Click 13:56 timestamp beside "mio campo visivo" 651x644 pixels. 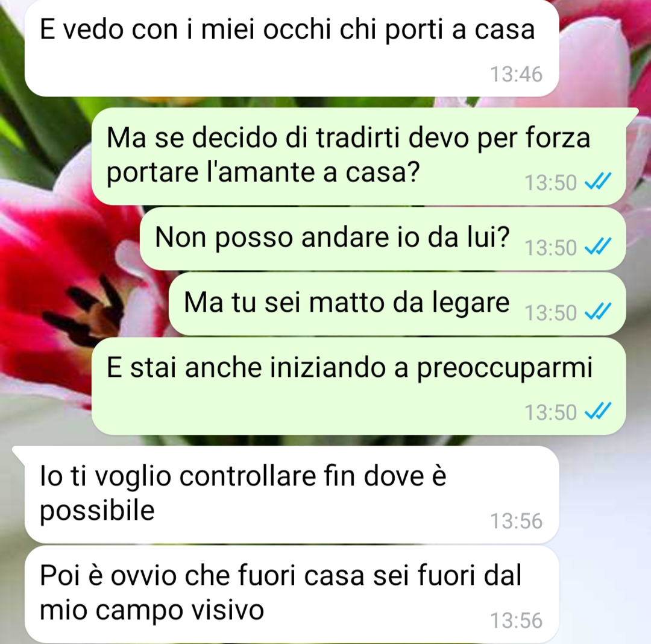click(516, 620)
